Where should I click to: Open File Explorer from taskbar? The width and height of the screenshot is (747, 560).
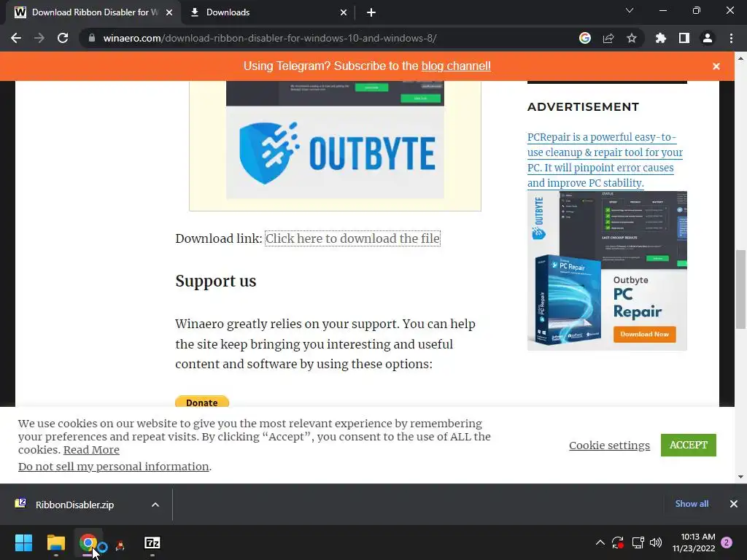(x=55, y=542)
